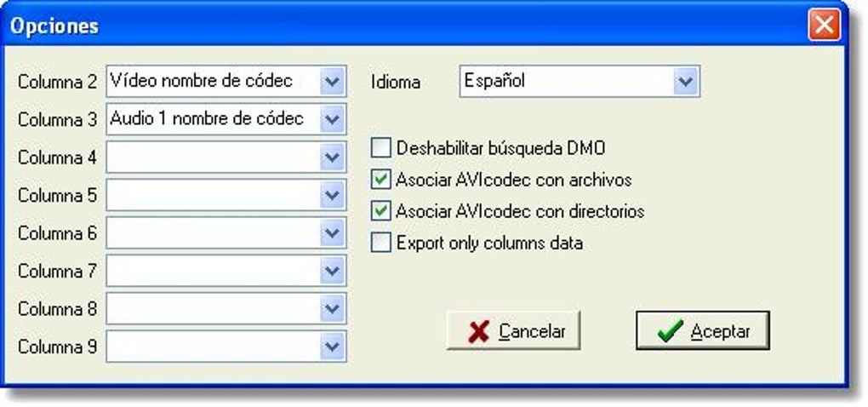
Task: Click the red X icon on Cancelar
Action: (478, 331)
